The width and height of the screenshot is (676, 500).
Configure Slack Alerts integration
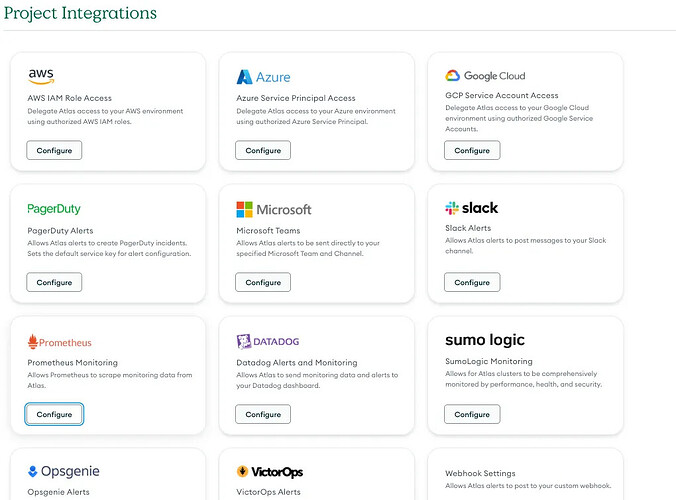click(x=472, y=282)
